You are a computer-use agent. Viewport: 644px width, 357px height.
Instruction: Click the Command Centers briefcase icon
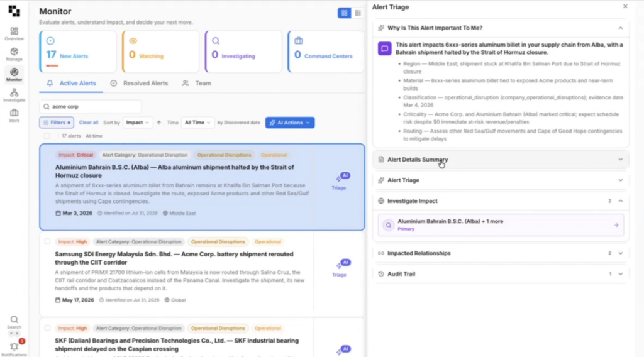(299, 41)
